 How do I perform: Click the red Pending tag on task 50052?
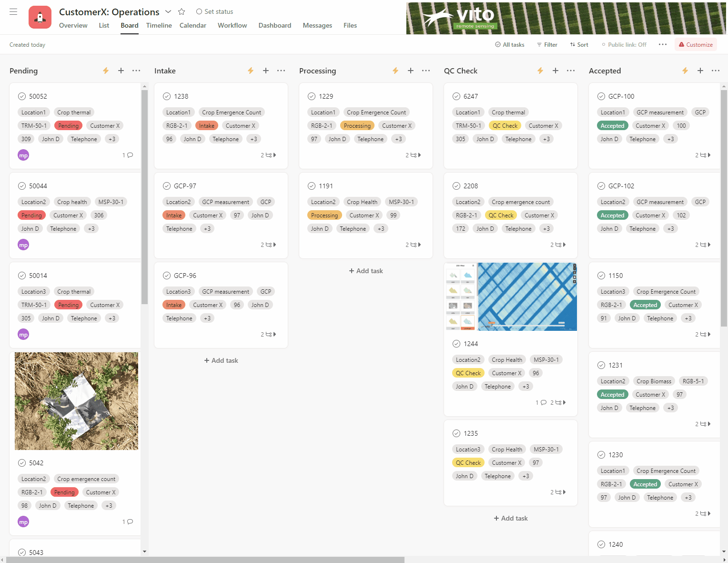pos(68,126)
